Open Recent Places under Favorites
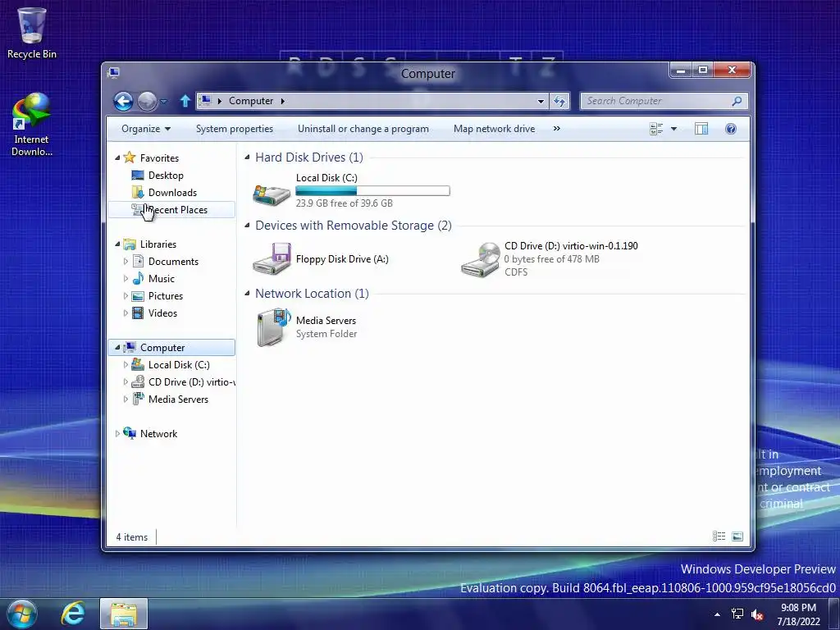The width and height of the screenshot is (840, 630). [171, 209]
